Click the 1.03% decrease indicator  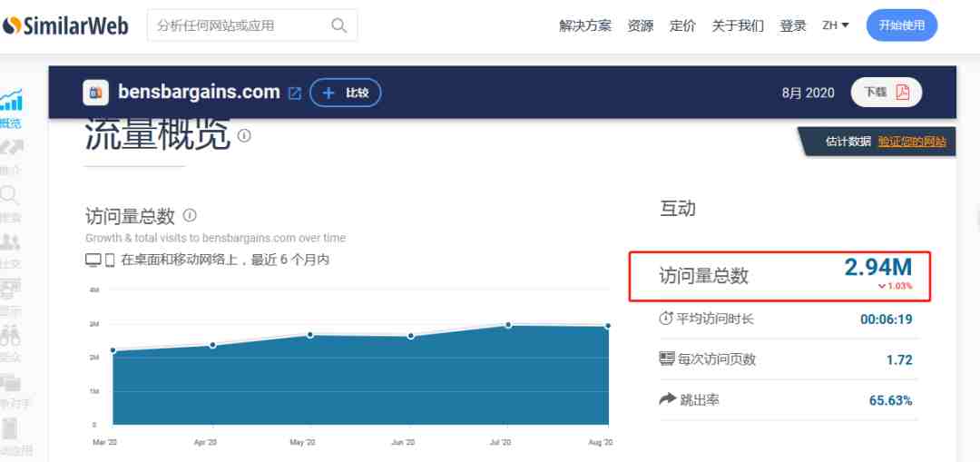click(895, 286)
